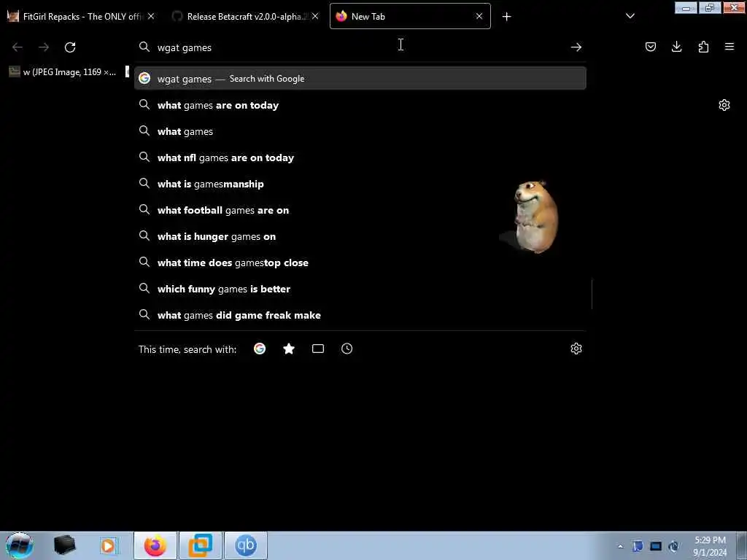This screenshot has width=747, height=560.
Task: Search Bookmarks with star icon
Action: pyautogui.click(x=289, y=349)
